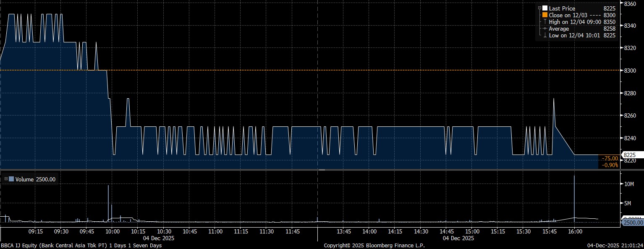The width and height of the screenshot is (644, 249).
Task: Expand the Volume legend plus box
Action: click(6, 179)
